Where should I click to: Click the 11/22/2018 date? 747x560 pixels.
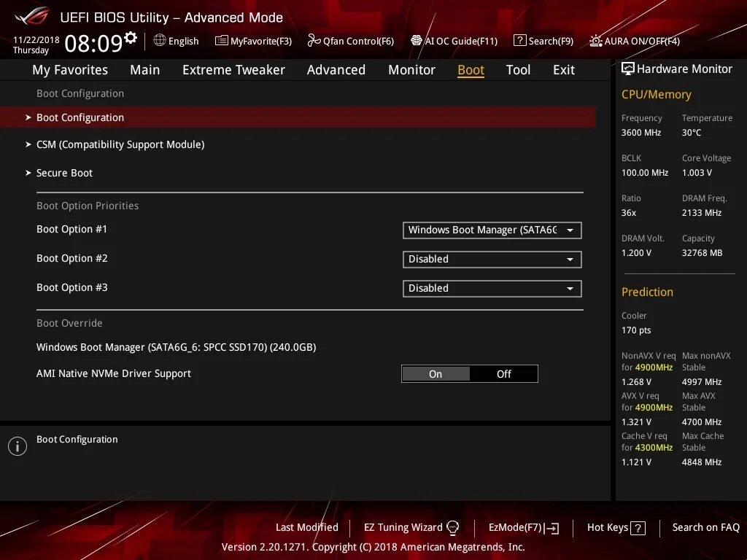coord(36,39)
